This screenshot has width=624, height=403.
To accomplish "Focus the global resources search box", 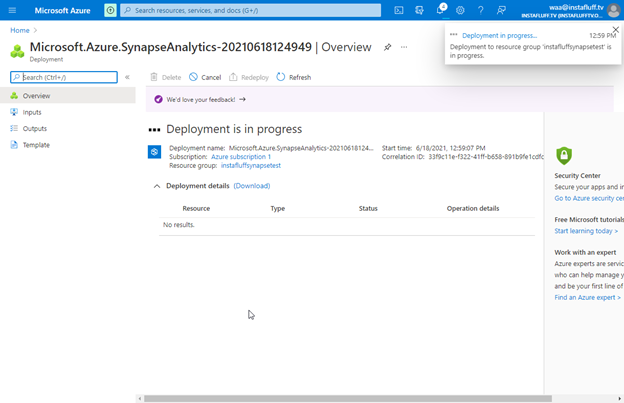I will (251, 10).
